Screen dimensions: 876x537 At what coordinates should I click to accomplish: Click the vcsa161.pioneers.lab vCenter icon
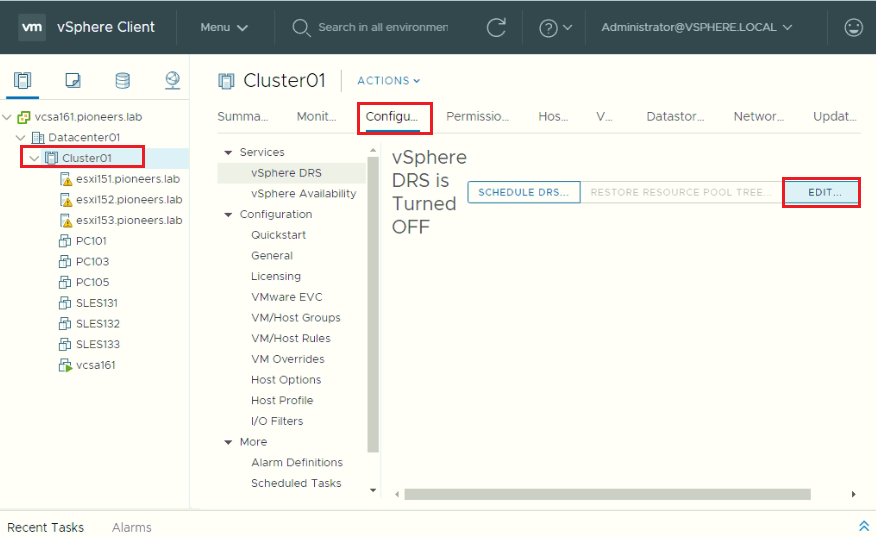(x=24, y=117)
